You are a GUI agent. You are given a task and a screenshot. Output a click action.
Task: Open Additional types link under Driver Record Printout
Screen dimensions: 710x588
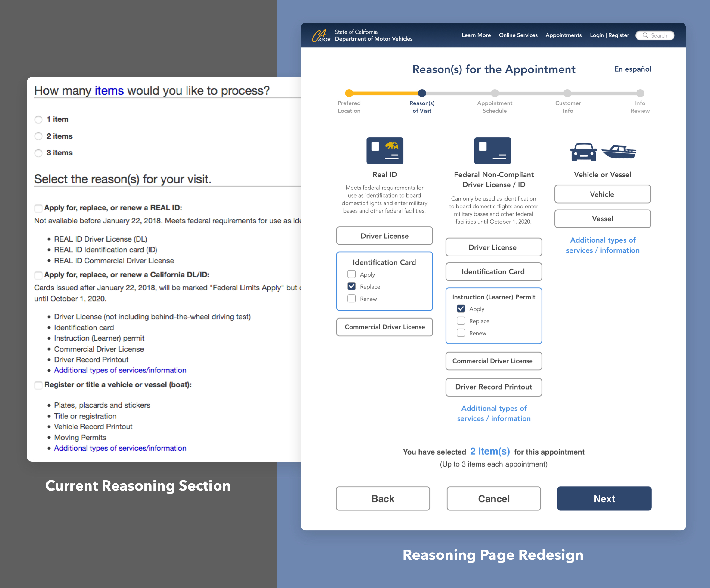494,413
